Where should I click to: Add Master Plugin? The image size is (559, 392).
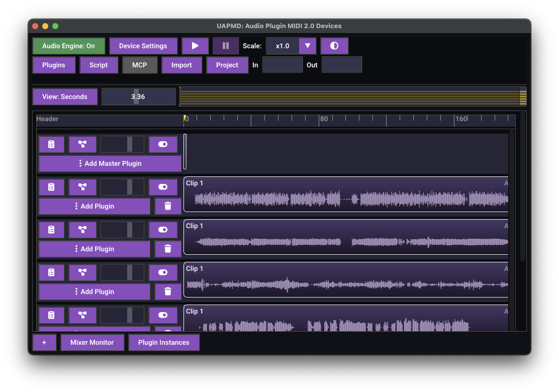coord(110,163)
